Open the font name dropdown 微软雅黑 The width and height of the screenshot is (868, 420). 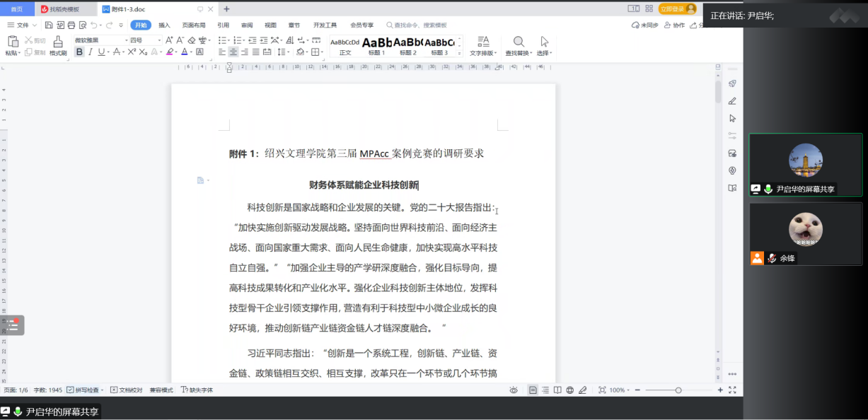coord(125,40)
